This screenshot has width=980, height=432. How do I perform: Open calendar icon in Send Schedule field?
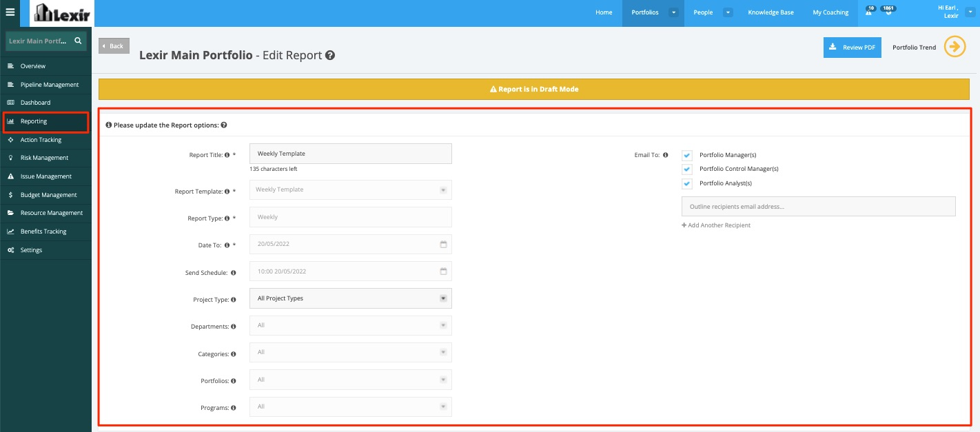(443, 271)
